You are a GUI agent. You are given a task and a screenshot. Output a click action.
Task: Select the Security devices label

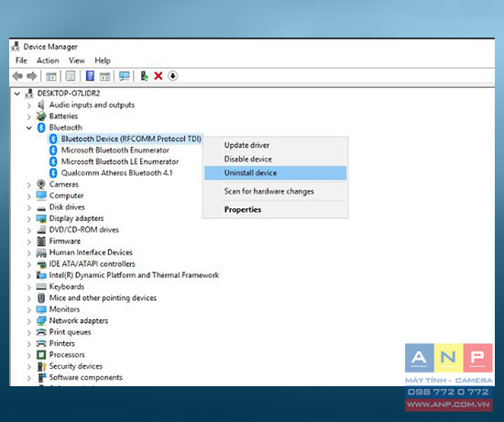[75, 366]
